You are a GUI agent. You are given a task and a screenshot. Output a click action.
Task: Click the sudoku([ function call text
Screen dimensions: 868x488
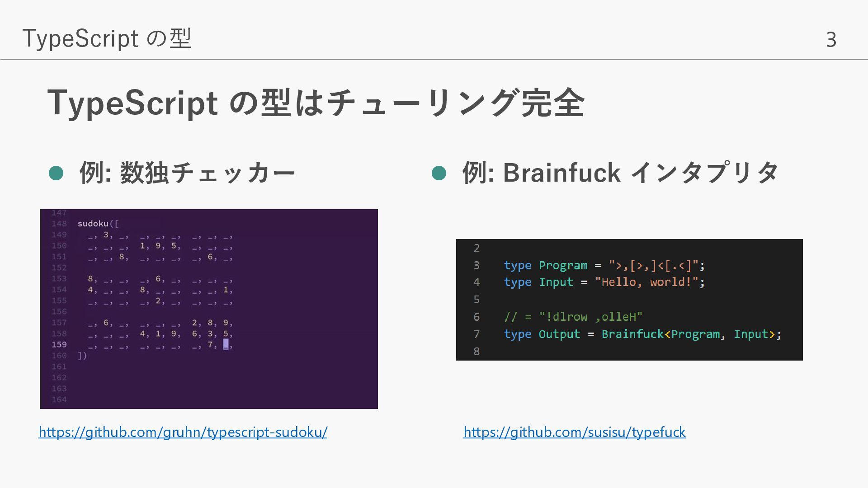click(x=98, y=224)
